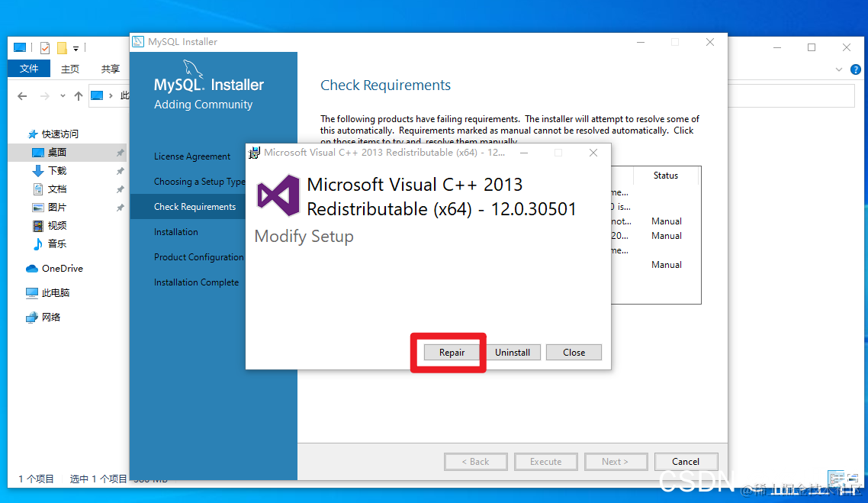Close the File Explorer window
868x503 pixels.
tap(847, 47)
